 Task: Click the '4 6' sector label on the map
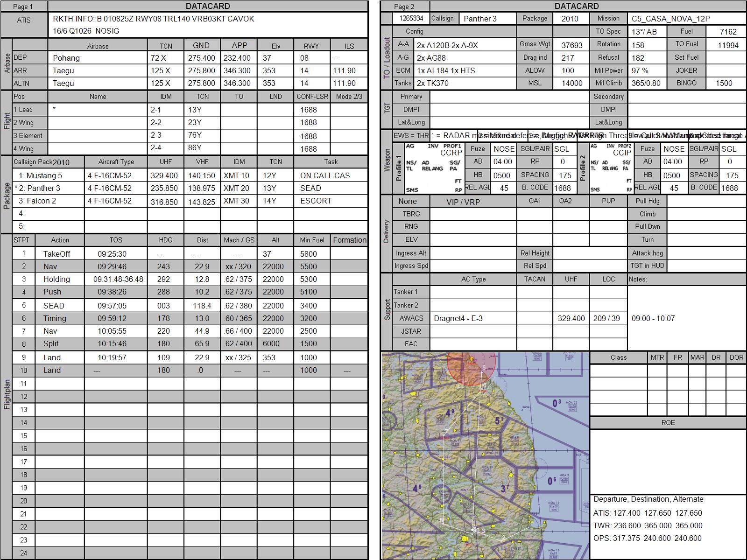coord(417,489)
